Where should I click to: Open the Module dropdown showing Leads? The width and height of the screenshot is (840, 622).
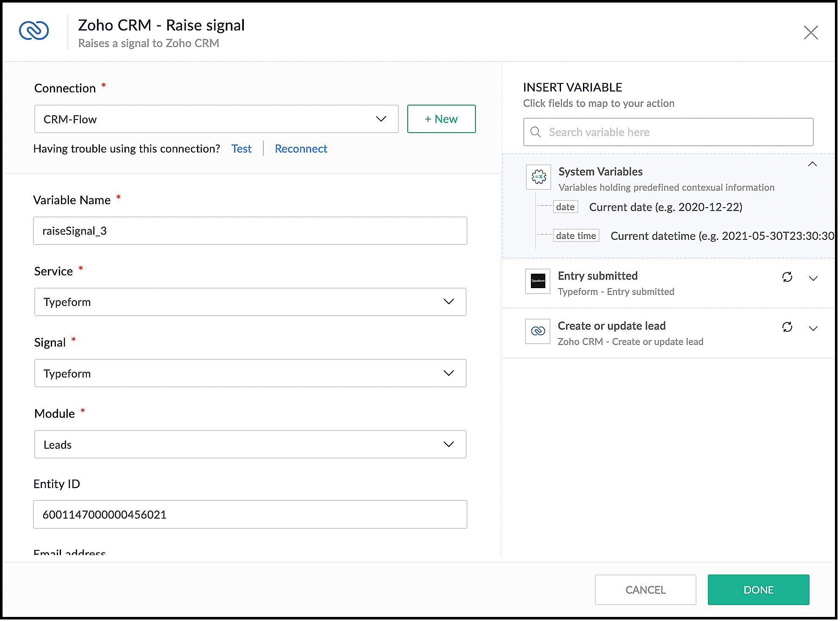[x=250, y=444]
